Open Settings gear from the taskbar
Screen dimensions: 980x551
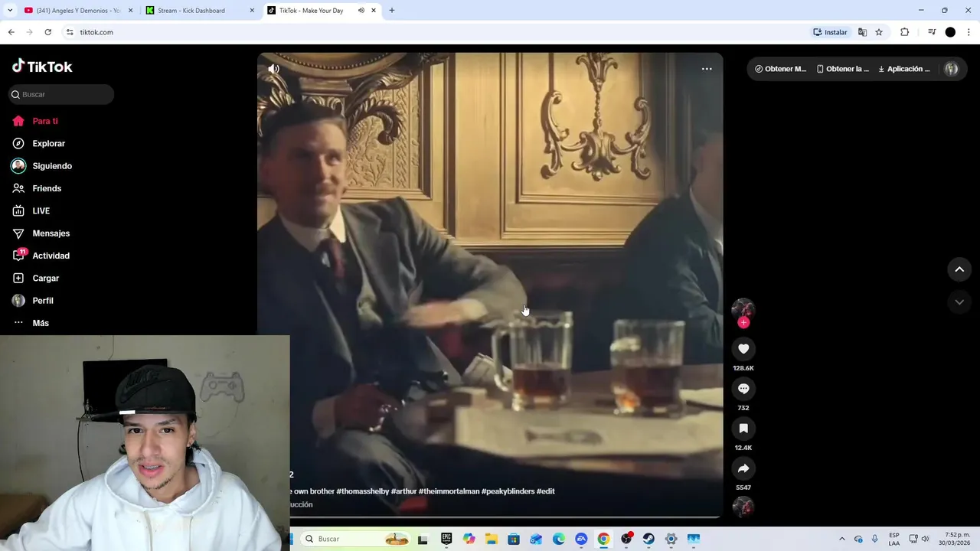pos(671,539)
